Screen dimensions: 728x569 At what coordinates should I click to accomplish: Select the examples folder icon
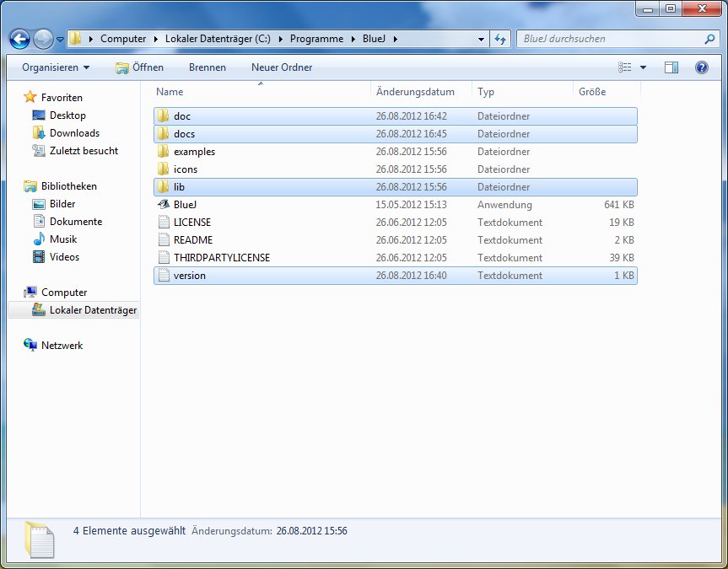tap(164, 152)
